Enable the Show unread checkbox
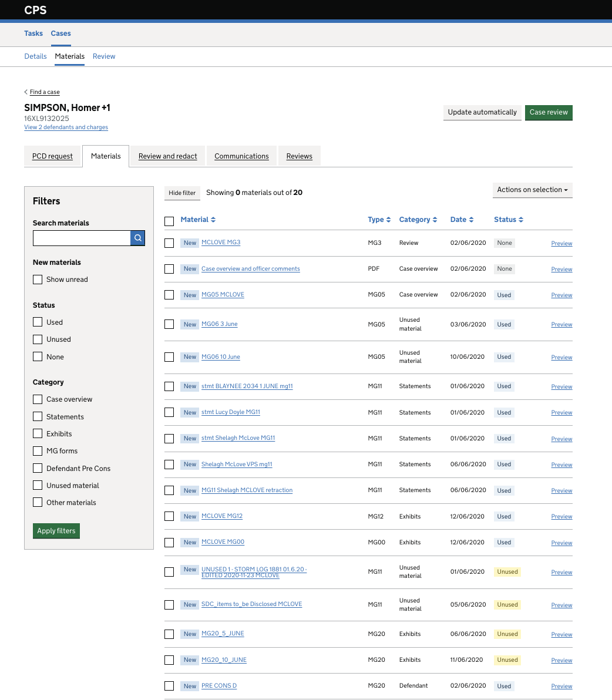612x700 pixels. (x=38, y=280)
